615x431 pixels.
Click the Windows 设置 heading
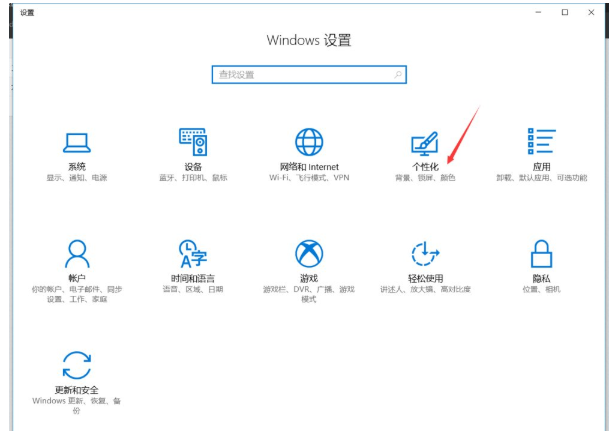[x=309, y=40]
